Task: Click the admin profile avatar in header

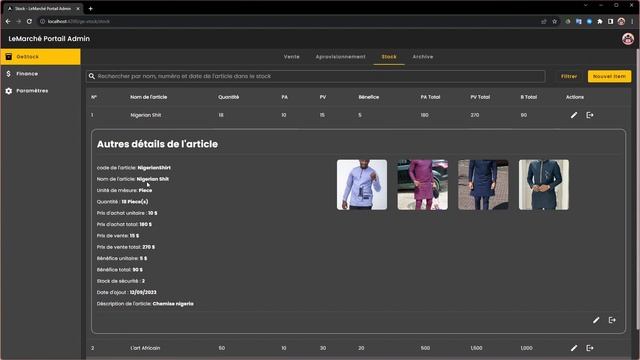Action: pos(628,39)
